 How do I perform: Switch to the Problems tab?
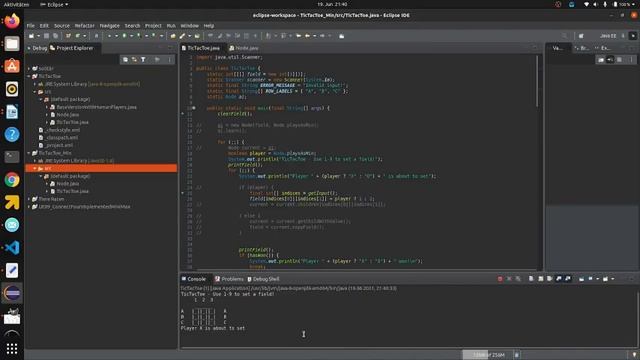229,279
